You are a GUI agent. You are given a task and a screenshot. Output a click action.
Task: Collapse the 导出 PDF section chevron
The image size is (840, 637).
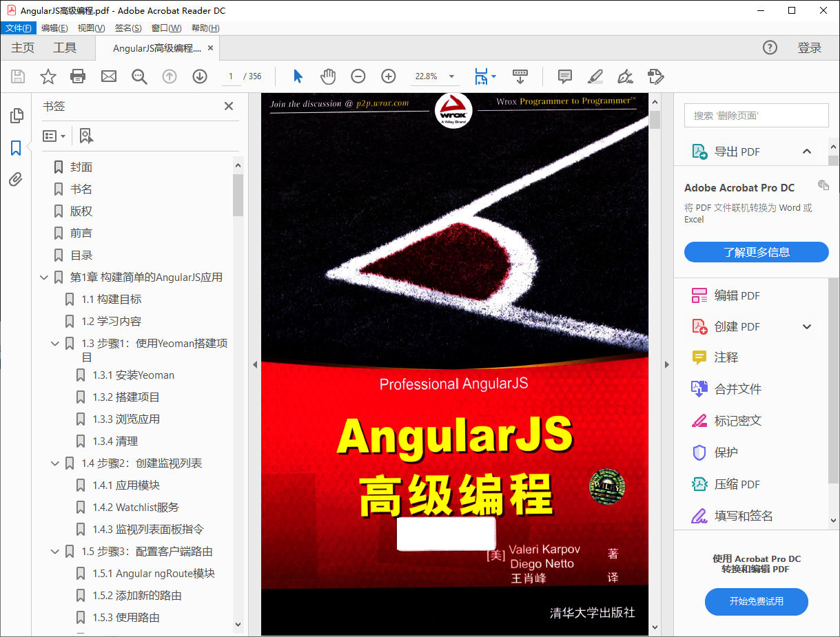807,152
